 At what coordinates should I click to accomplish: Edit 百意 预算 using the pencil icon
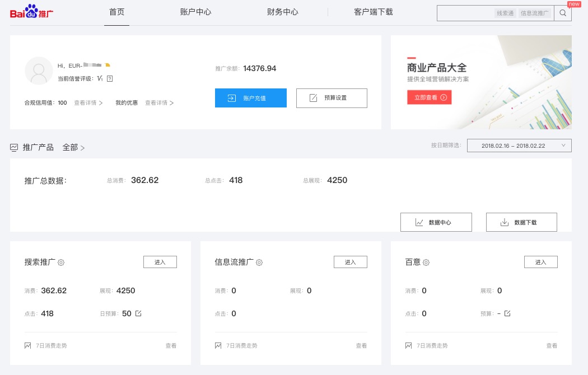(x=507, y=313)
